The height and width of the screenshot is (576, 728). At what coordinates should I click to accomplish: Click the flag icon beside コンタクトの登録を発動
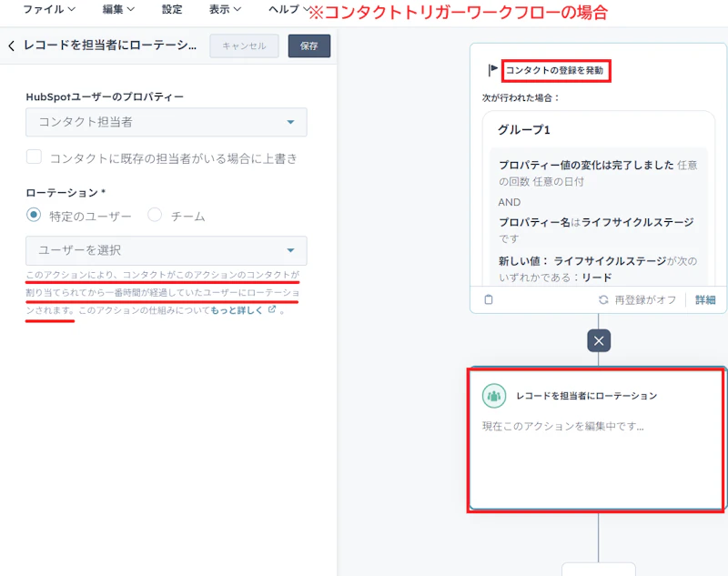tap(492, 70)
